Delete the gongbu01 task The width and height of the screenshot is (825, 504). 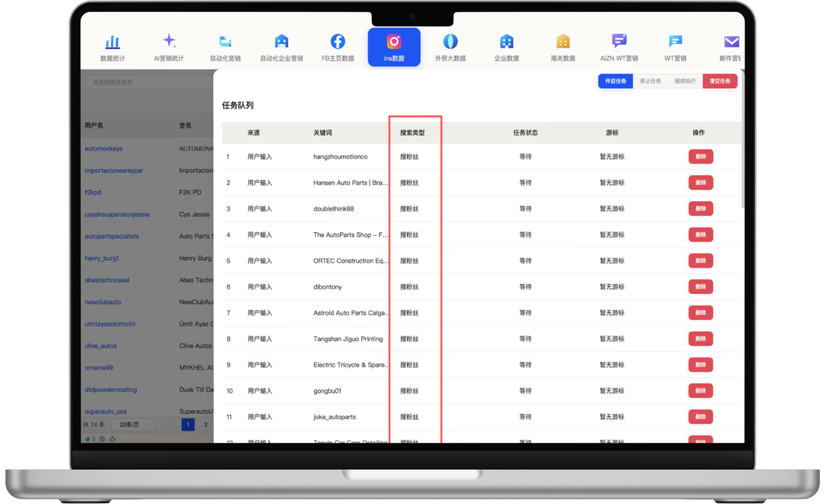pyautogui.click(x=700, y=391)
